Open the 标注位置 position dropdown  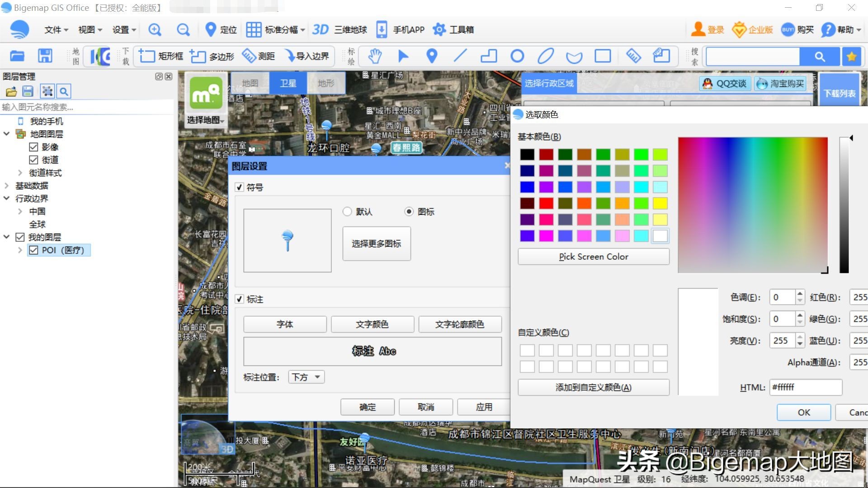click(306, 376)
